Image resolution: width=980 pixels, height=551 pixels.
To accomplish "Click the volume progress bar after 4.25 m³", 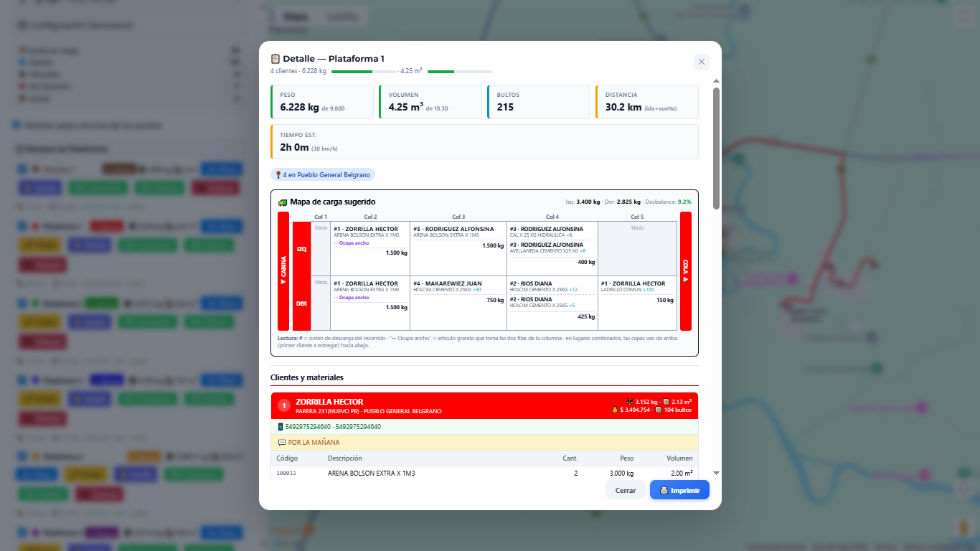I will (x=459, y=72).
